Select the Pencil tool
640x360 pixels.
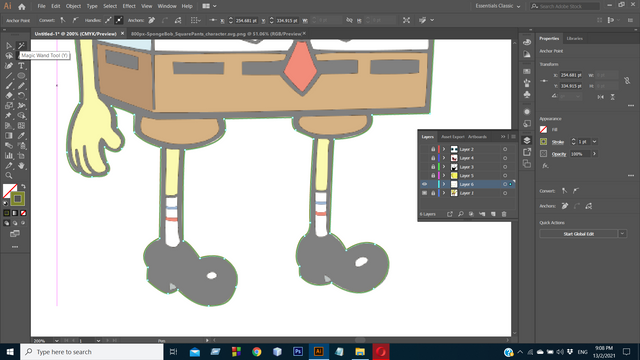[21, 86]
